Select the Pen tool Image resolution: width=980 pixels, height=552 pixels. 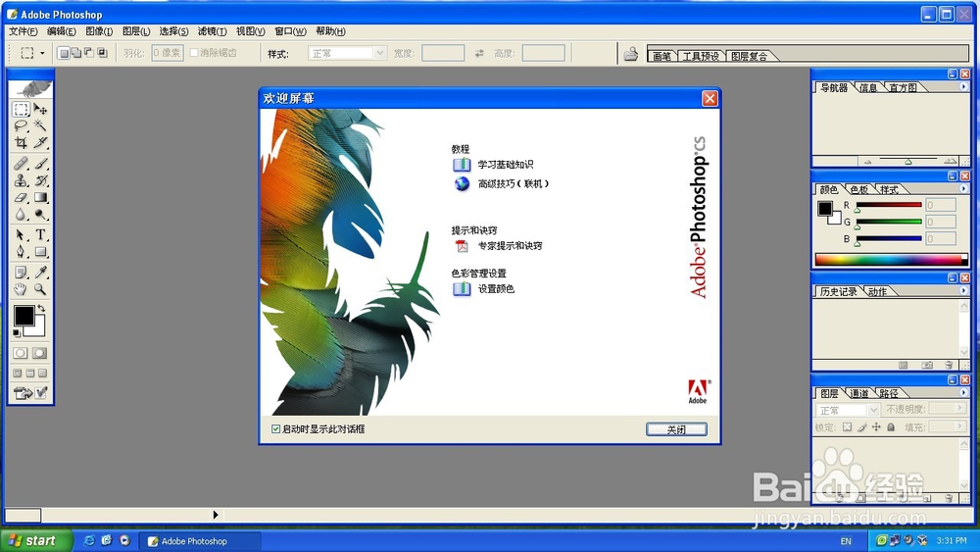tap(21, 252)
